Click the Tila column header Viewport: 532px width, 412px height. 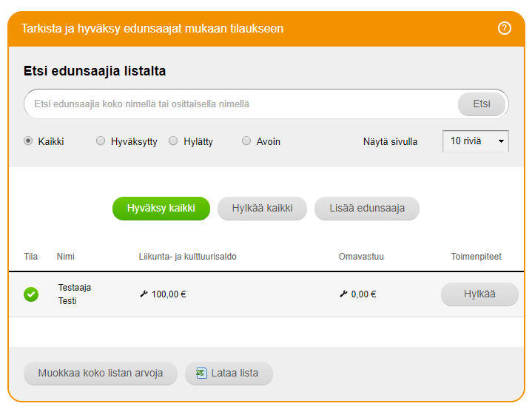(30, 257)
